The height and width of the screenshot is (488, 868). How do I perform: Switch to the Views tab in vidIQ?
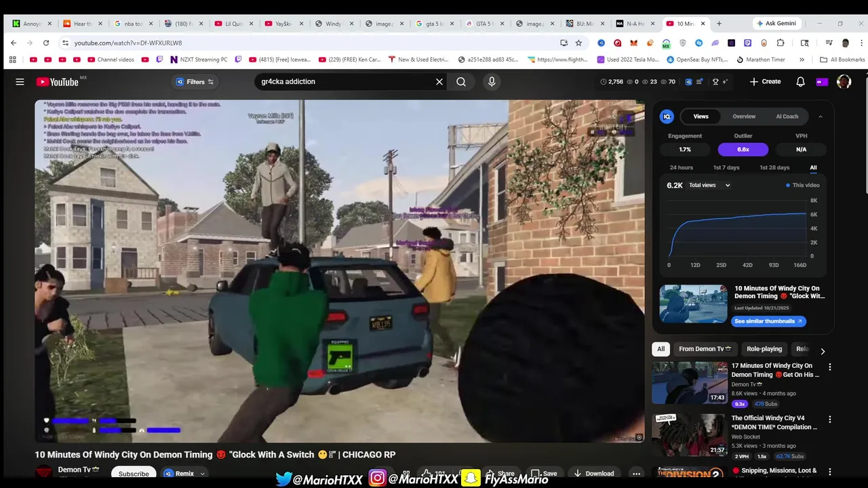[x=701, y=117]
